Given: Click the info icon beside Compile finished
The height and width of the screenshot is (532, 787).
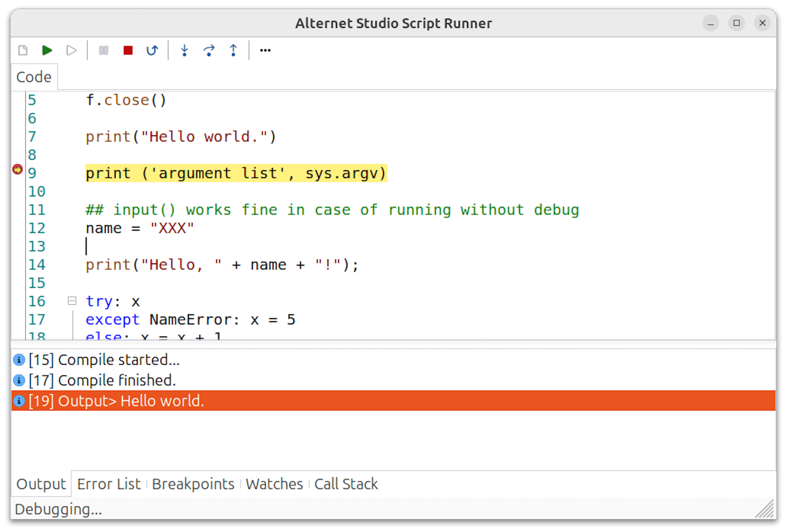Looking at the screenshot, I should point(19,380).
